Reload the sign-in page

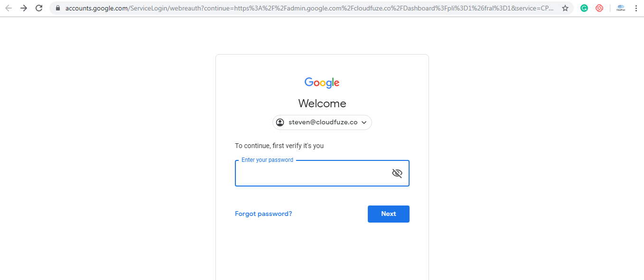click(x=39, y=8)
